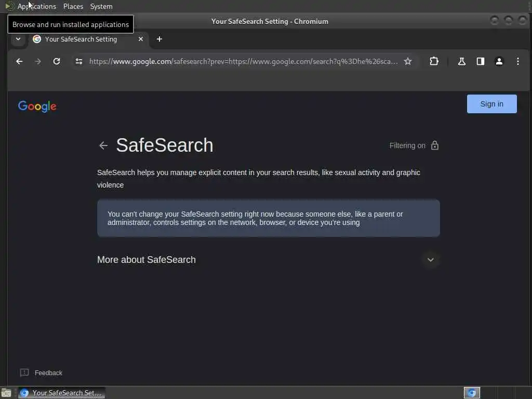This screenshot has width=532, height=399.
Task: Toggle the side panel icon
Action: click(480, 61)
